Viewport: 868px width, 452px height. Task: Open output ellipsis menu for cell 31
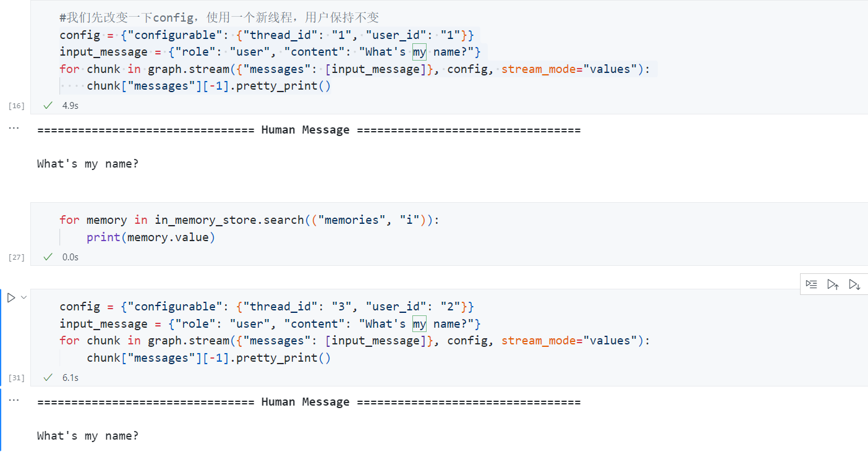[14, 399]
